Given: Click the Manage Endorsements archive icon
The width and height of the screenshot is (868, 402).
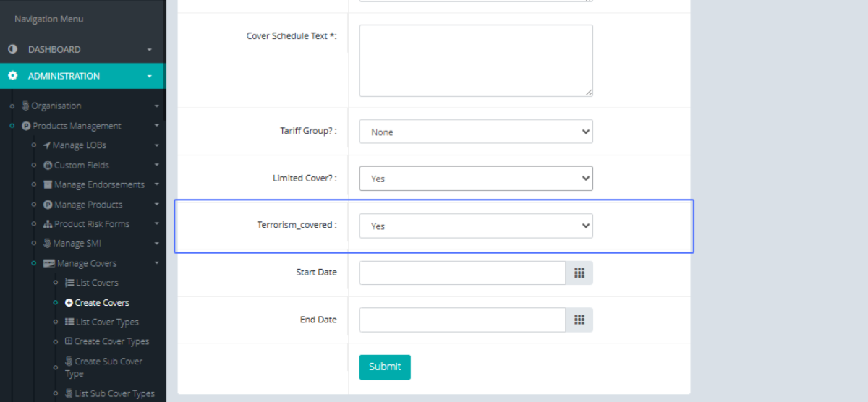Looking at the screenshot, I should 48,185.
